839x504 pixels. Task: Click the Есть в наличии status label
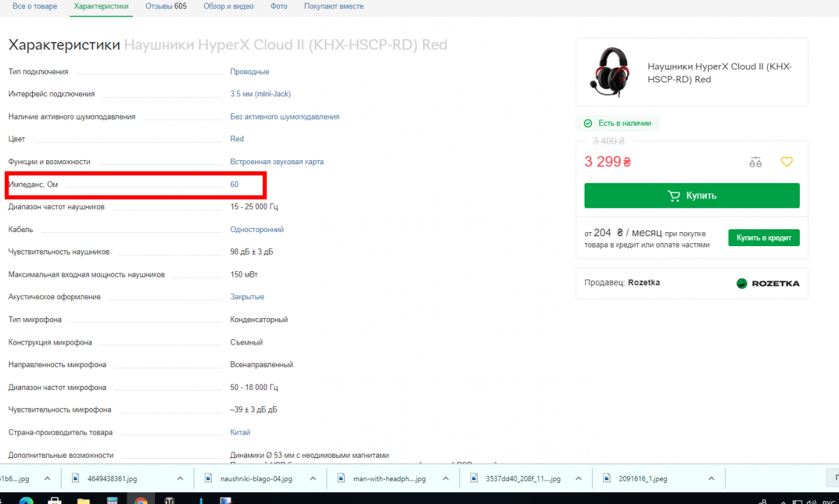coord(624,123)
